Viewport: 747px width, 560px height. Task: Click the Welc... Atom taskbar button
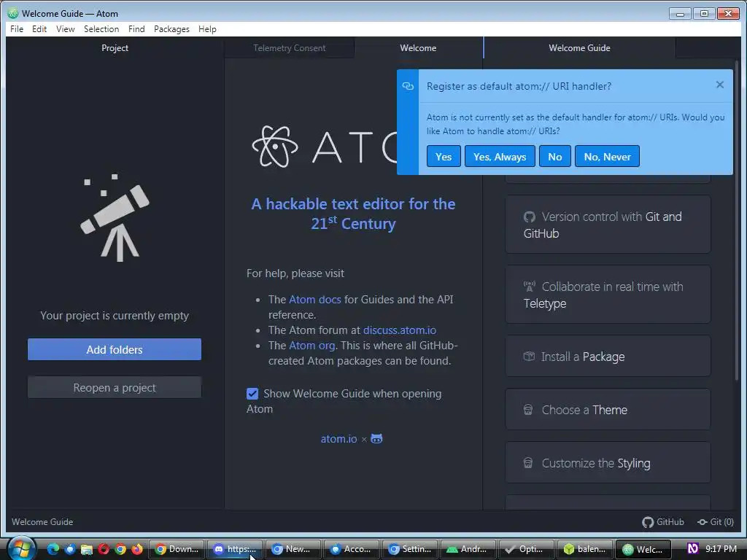643,549
